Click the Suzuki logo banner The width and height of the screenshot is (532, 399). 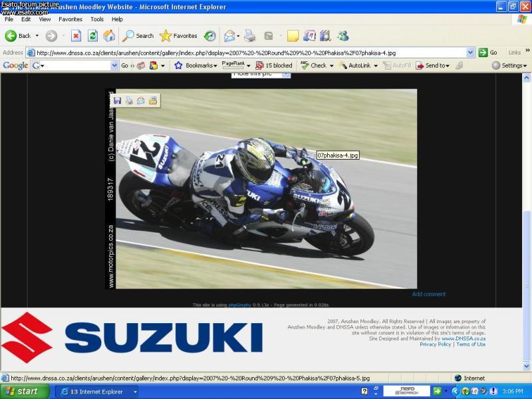(x=132, y=338)
